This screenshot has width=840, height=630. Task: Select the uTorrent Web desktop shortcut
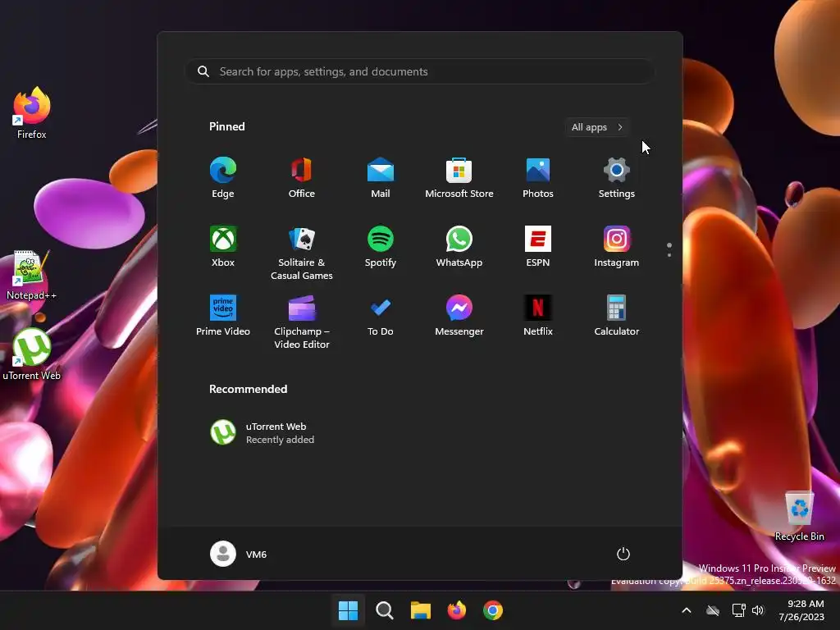pos(32,354)
